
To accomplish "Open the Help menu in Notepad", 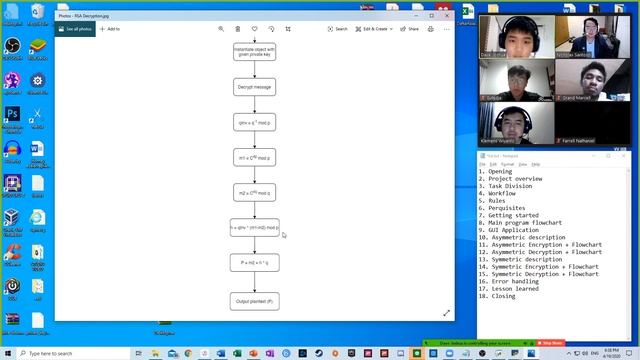I will (536, 164).
